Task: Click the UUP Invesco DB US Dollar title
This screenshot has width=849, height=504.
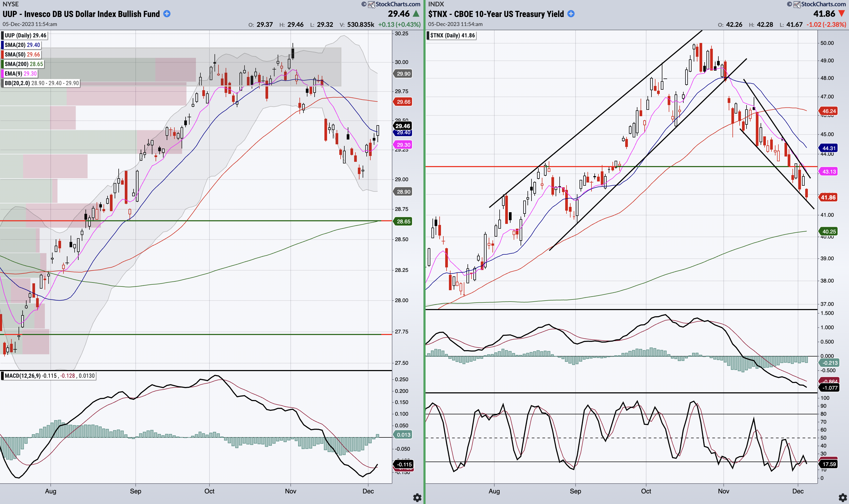Action: (81, 14)
